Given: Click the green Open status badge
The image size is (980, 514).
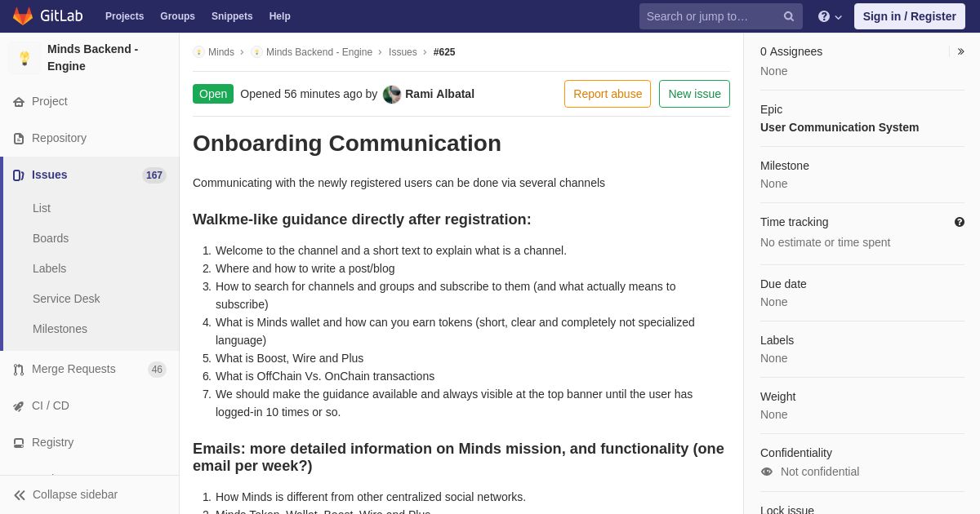Looking at the screenshot, I should 213,94.
